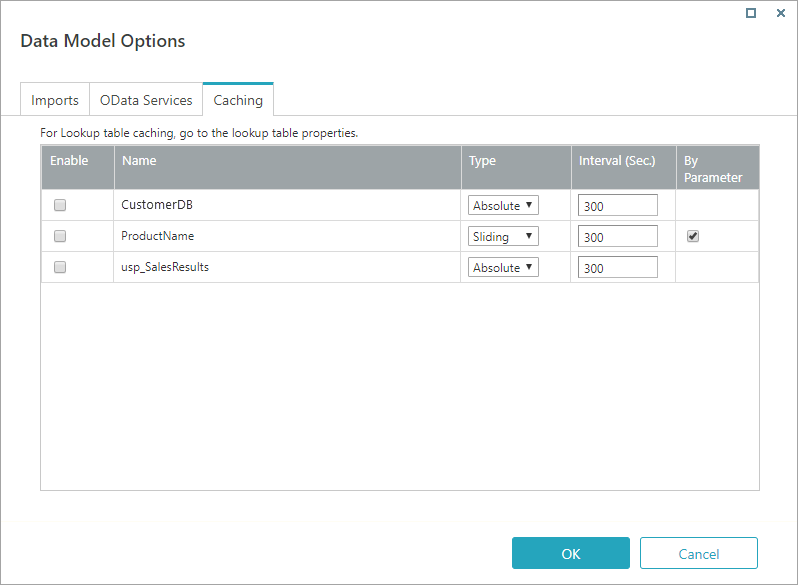Image resolution: width=798 pixels, height=585 pixels.
Task: Enable caching for ProductName
Action: pyautogui.click(x=60, y=236)
